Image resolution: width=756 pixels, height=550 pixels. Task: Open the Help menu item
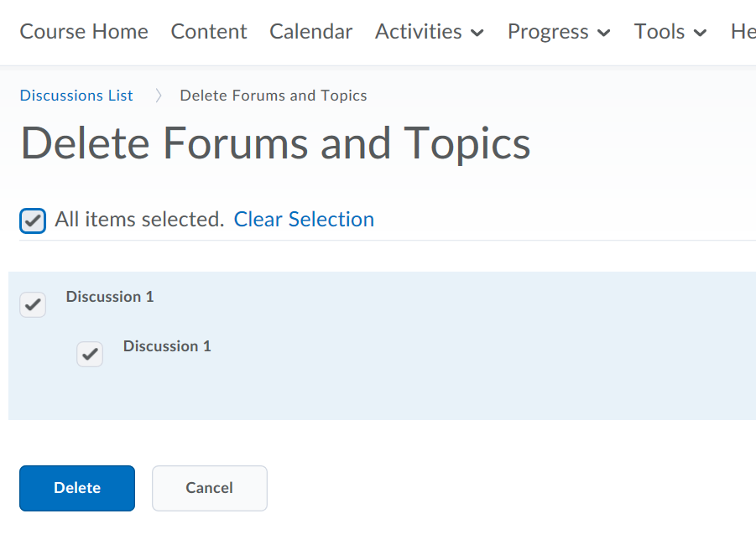(743, 32)
